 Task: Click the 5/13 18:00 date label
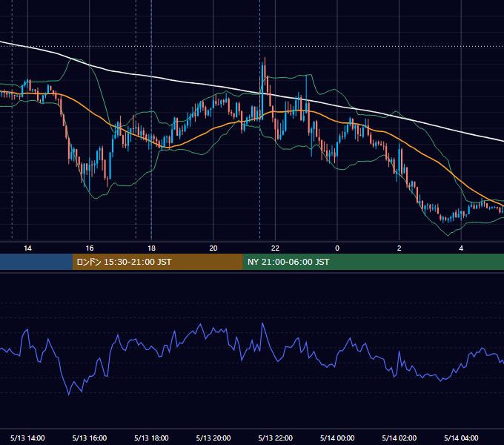click(x=151, y=438)
